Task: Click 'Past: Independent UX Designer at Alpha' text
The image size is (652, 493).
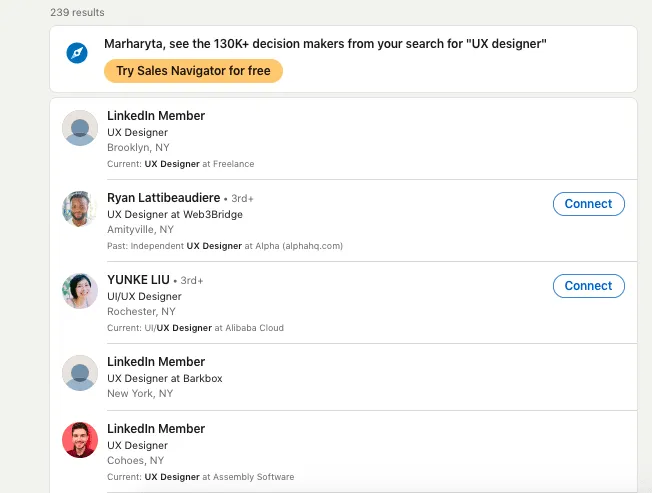Action: (x=225, y=246)
